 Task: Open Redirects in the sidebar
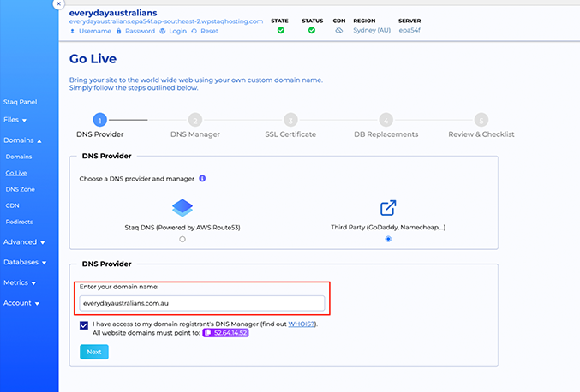pyautogui.click(x=19, y=222)
